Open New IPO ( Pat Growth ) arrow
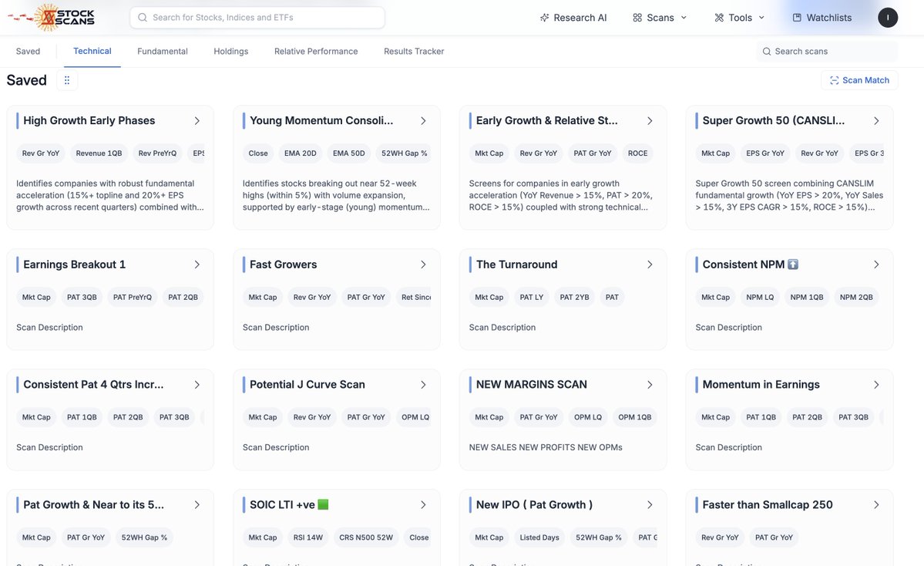924x566 pixels. click(x=650, y=504)
